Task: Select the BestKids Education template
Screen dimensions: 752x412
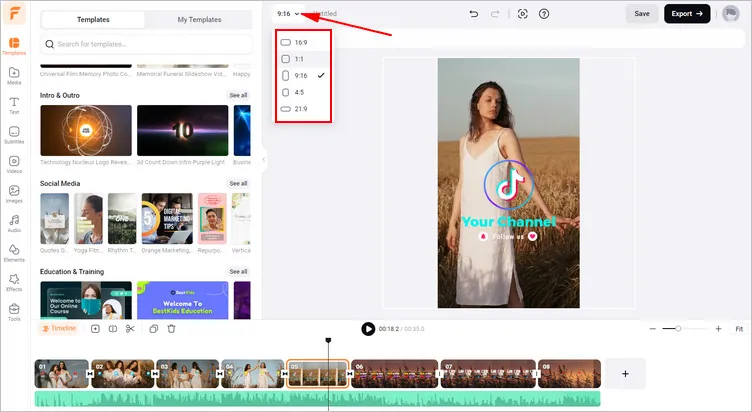Action: [182, 300]
